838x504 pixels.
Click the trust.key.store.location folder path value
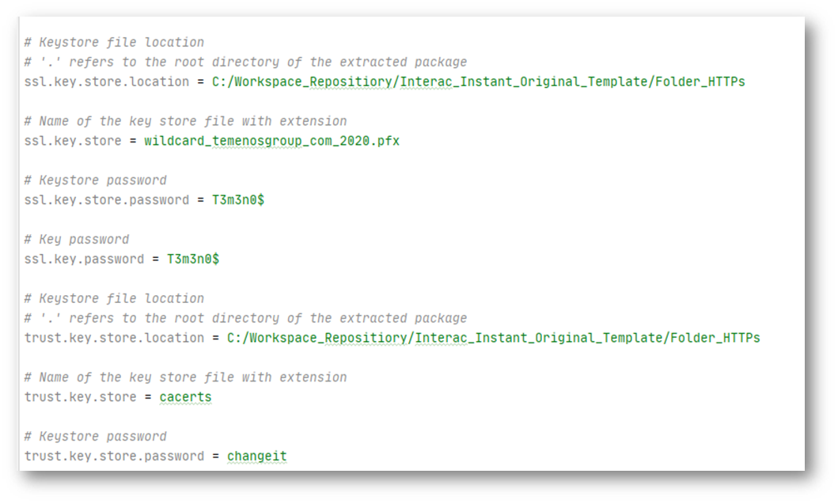click(493, 338)
